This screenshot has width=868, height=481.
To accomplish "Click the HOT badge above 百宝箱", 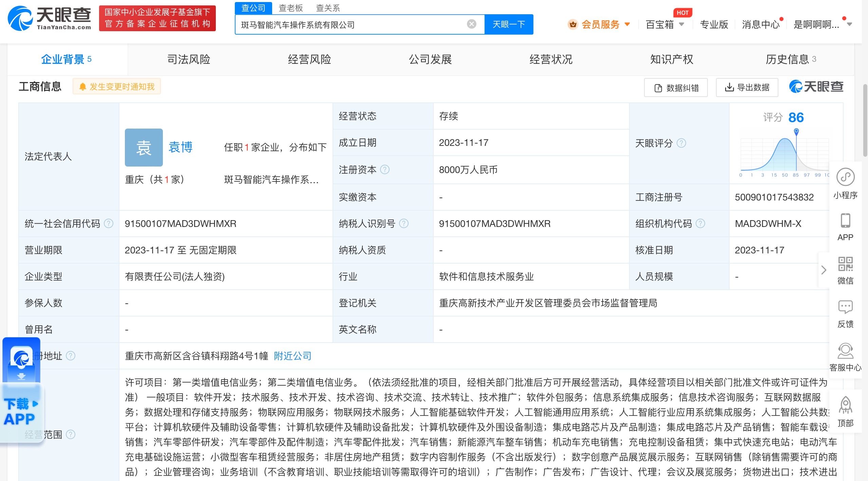I will pyautogui.click(x=682, y=13).
